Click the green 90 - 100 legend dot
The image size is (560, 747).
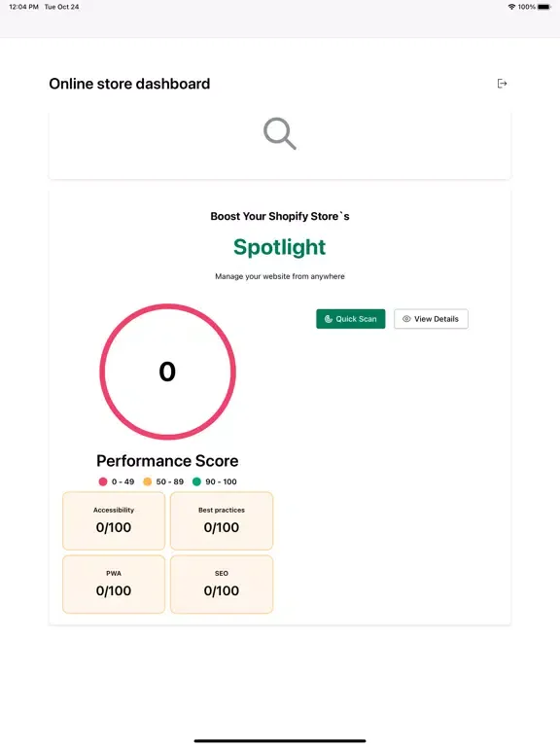pos(196,481)
